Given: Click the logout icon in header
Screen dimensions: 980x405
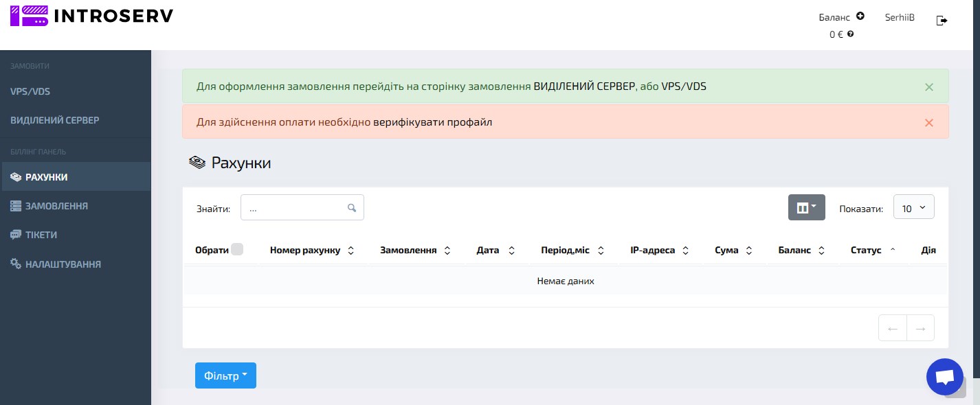Looking at the screenshot, I should click(x=942, y=21).
